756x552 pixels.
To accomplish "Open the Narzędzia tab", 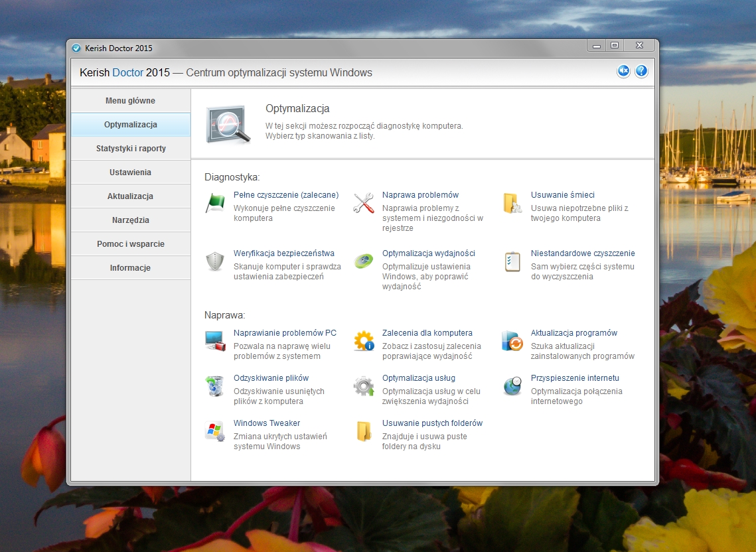I will click(x=131, y=220).
